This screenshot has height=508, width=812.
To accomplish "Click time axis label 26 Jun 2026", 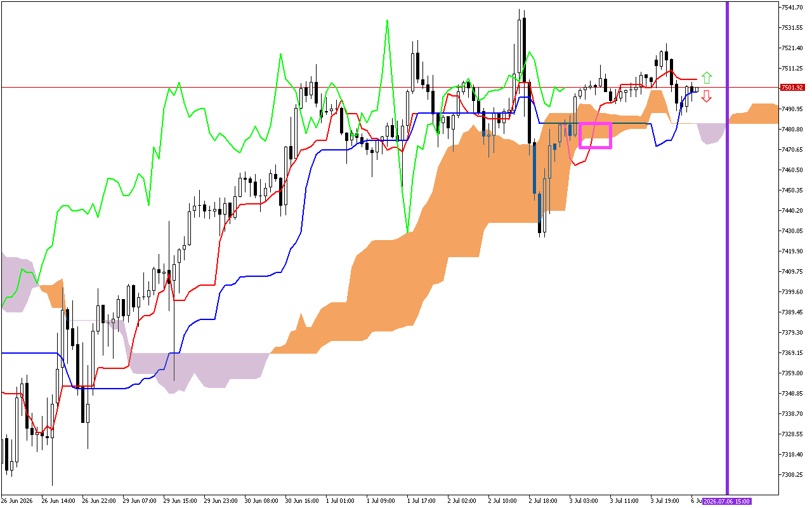I will coord(17,500).
